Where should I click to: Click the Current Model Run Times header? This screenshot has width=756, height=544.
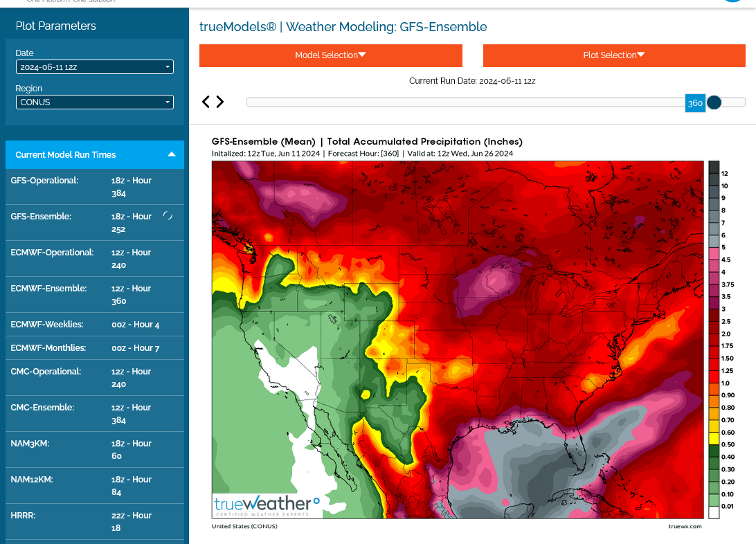[x=94, y=154]
